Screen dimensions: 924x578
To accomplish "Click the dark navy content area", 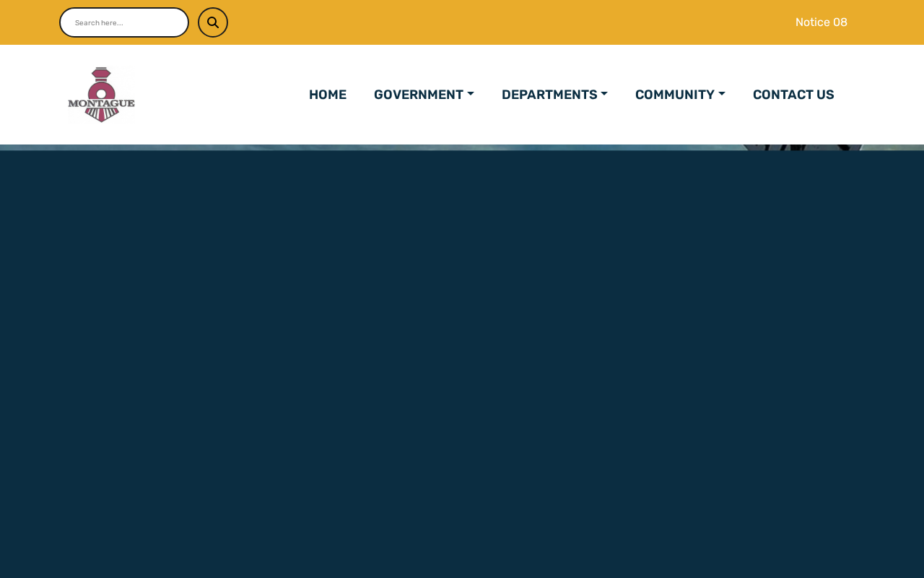I will [x=462, y=364].
